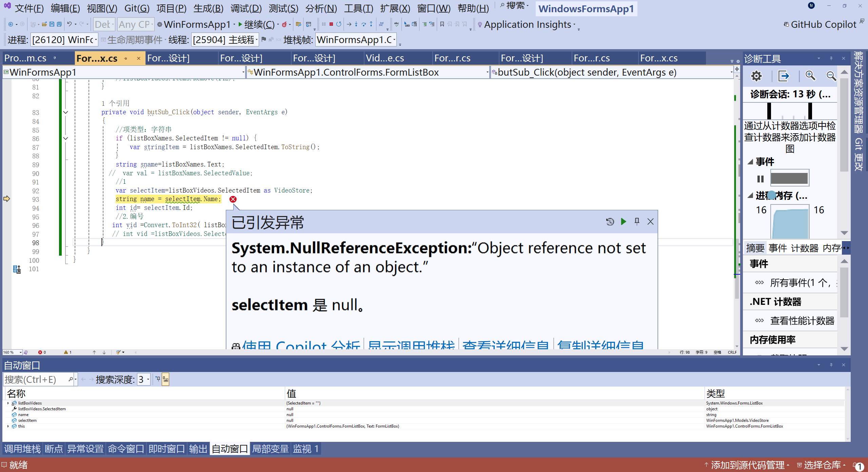Click the Restart debugging icon
The width and height of the screenshot is (868, 472).
[x=339, y=24]
